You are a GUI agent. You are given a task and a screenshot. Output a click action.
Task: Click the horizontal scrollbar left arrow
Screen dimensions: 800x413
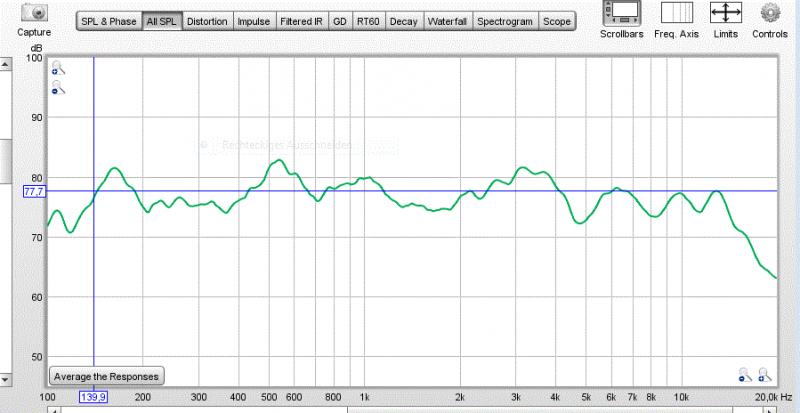(54, 410)
